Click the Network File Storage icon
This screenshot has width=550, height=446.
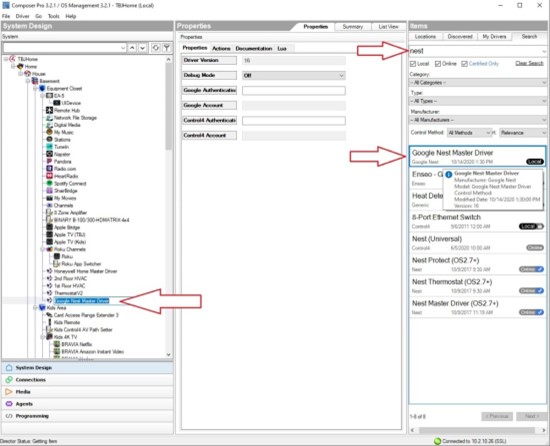tap(49, 117)
